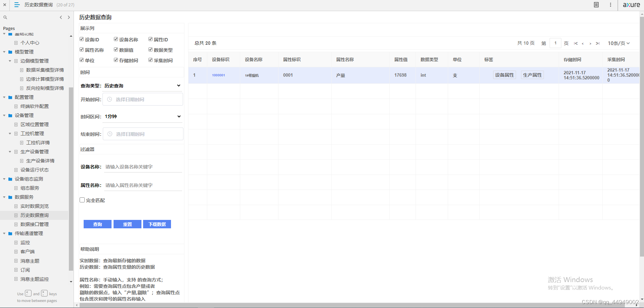Screen dimensions: 644x308
Task: Open the 设备运行状态 page
Action: pyautogui.click(x=35, y=170)
